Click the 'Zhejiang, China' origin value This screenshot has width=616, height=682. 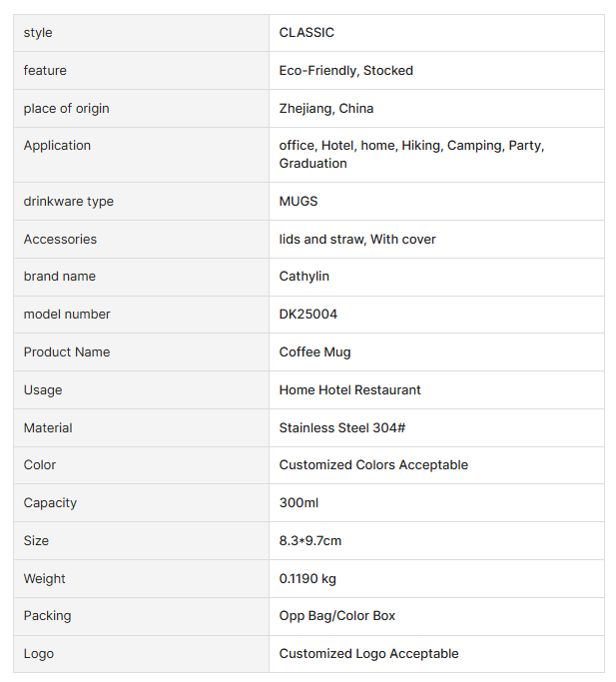point(326,108)
